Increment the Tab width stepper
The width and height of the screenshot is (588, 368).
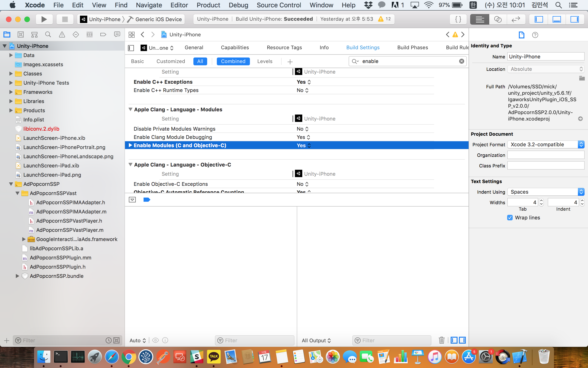(x=541, y=201)
